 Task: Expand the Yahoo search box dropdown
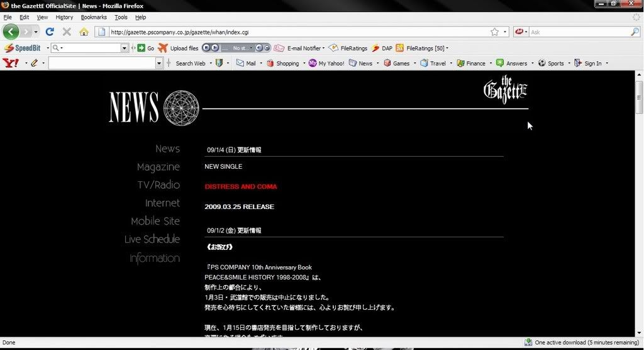[159, 63]
